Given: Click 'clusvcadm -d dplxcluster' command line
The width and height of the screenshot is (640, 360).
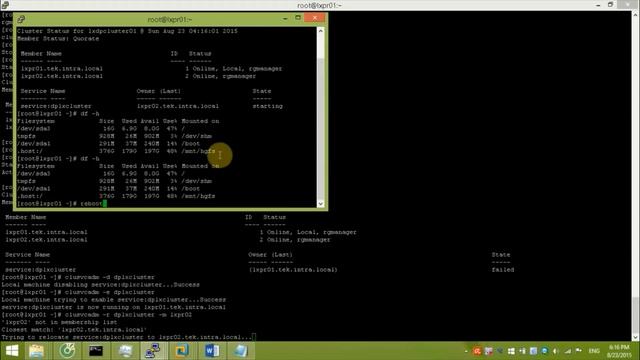Looking at the screenshot, I should coord(109,277).
